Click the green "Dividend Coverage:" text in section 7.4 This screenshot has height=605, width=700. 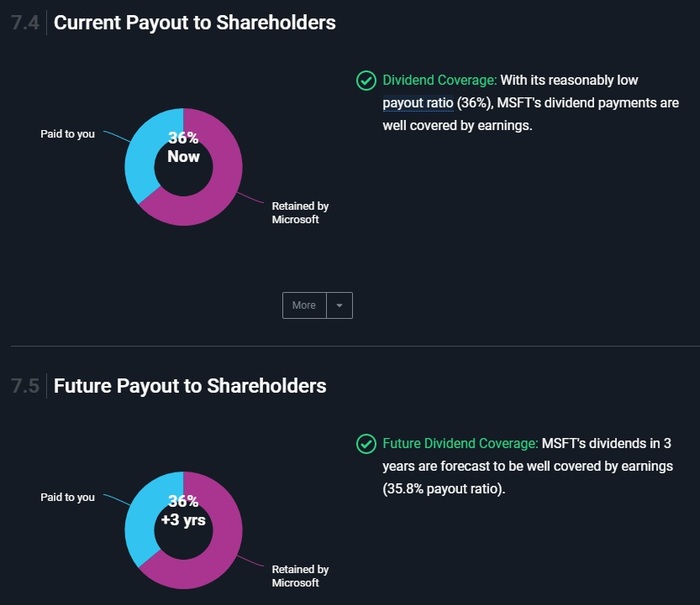439,80
